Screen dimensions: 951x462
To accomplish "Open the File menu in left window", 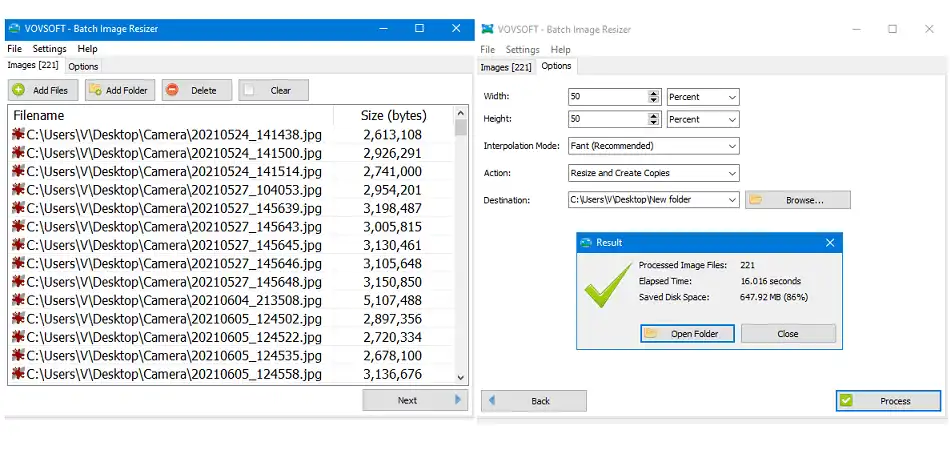I will (14, 49).
